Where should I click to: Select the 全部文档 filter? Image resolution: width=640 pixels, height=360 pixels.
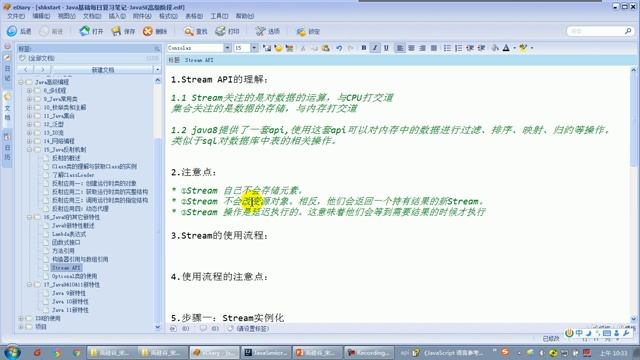(x=41, y=58)
